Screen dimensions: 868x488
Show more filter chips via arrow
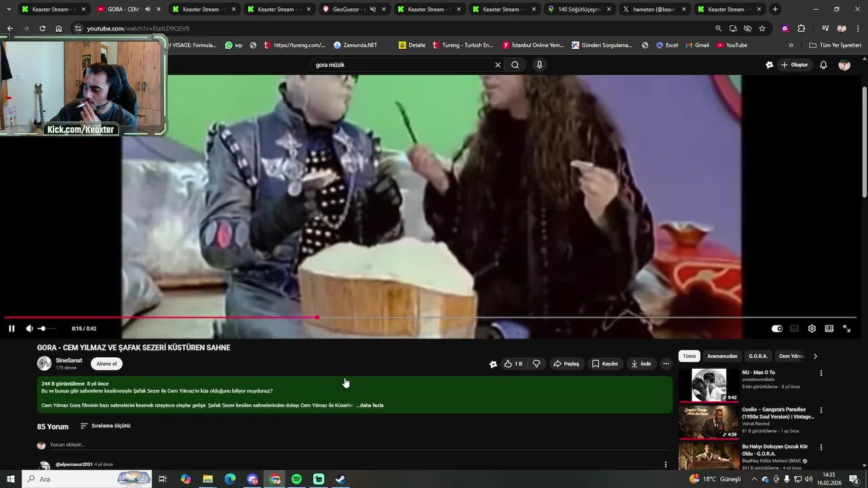tap(815, 357)
